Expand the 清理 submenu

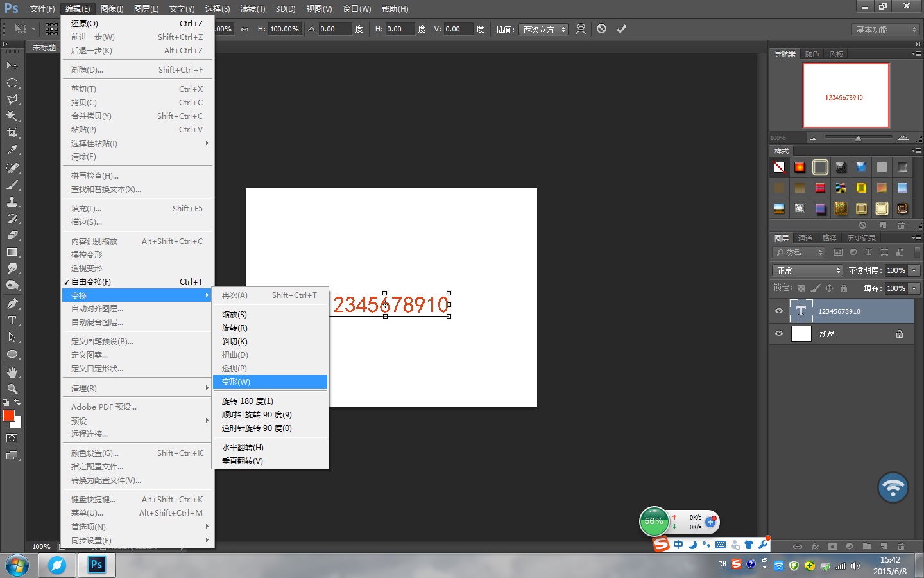pos(137,388)
